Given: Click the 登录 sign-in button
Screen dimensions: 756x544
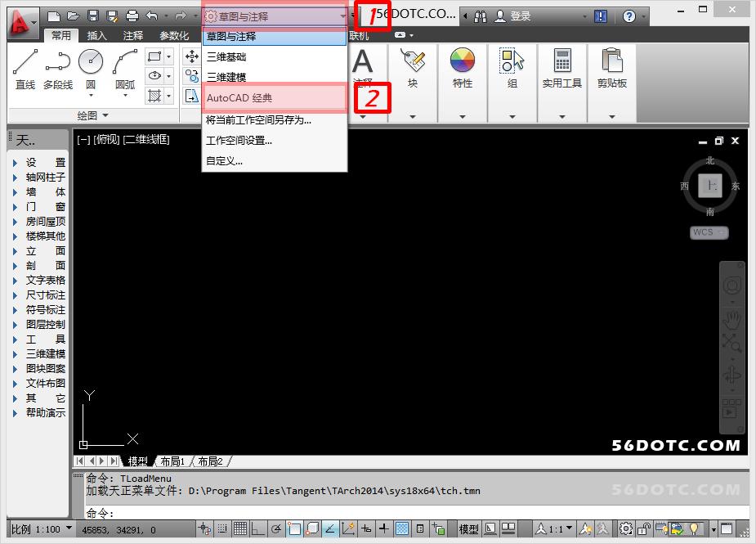Looking at the screenshot, I should pyautogui.click(x=521, y=16).
